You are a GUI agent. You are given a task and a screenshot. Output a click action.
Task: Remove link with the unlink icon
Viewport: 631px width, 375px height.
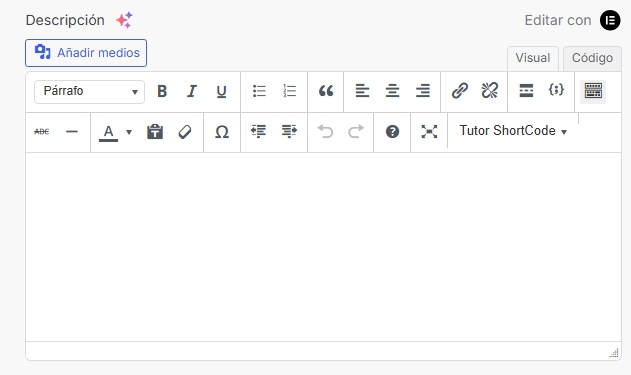[490, 91]
